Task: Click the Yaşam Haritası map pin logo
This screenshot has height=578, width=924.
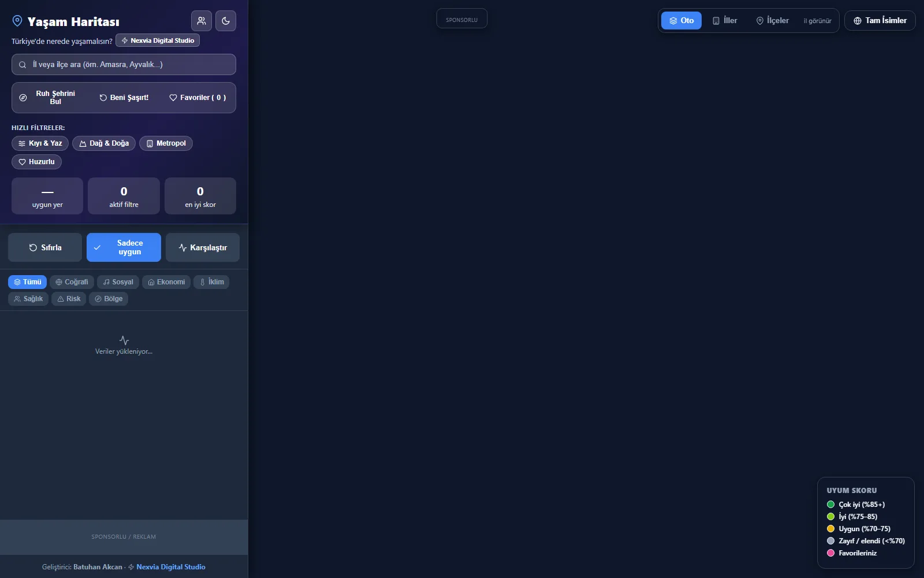Action: [17, 21]
